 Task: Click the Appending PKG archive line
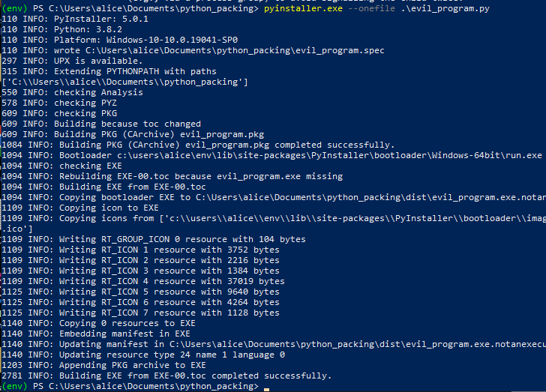point(103,365)
